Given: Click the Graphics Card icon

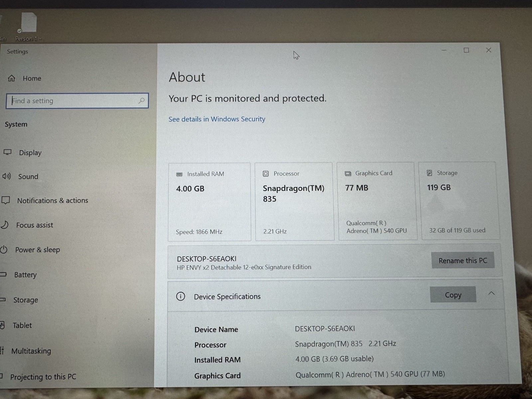Looking at the screenshot, I should pyautogui.click(x=348, y=173).
